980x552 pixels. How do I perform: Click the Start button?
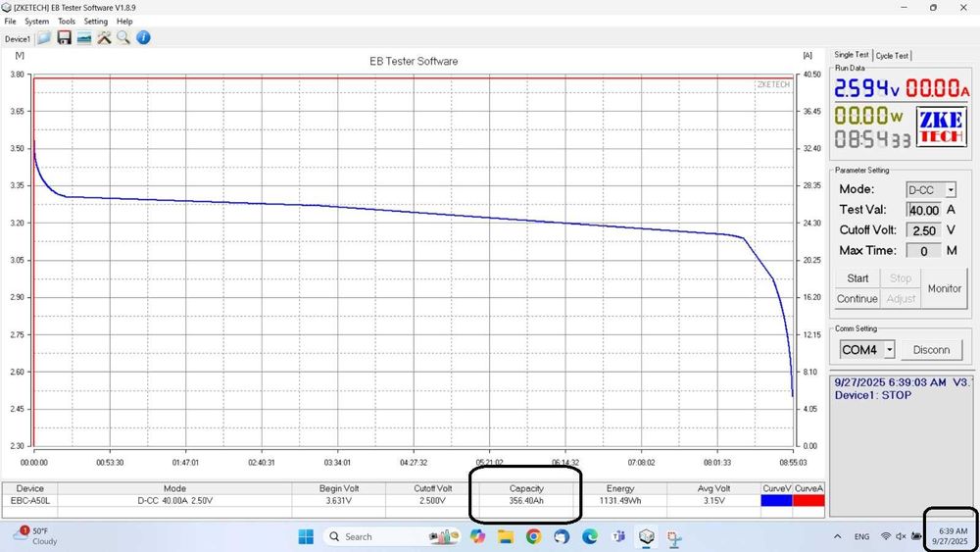[x=857, y=278]
